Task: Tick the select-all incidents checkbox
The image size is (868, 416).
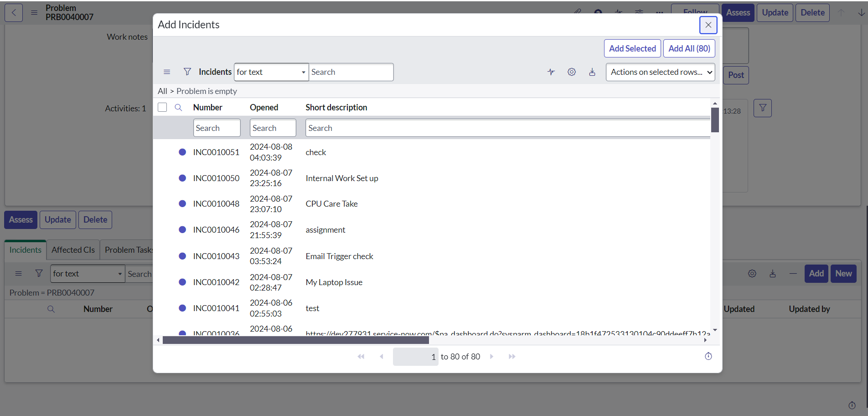Action: [x=162, y=107]
